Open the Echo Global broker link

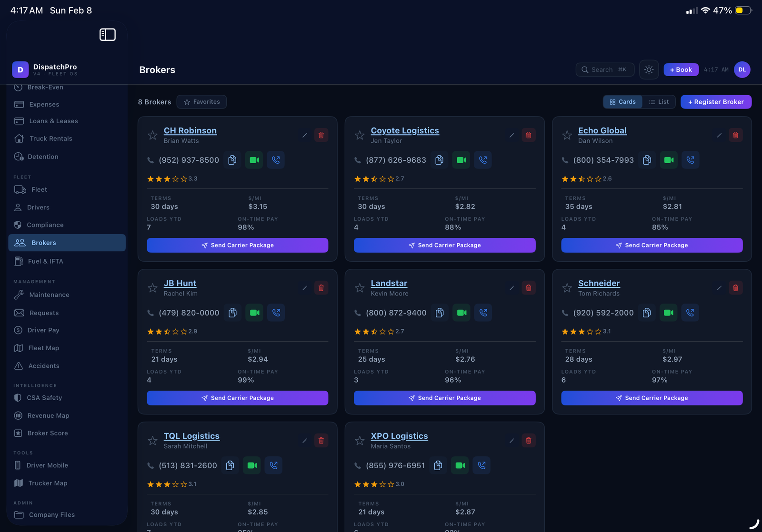coord(602,130)
